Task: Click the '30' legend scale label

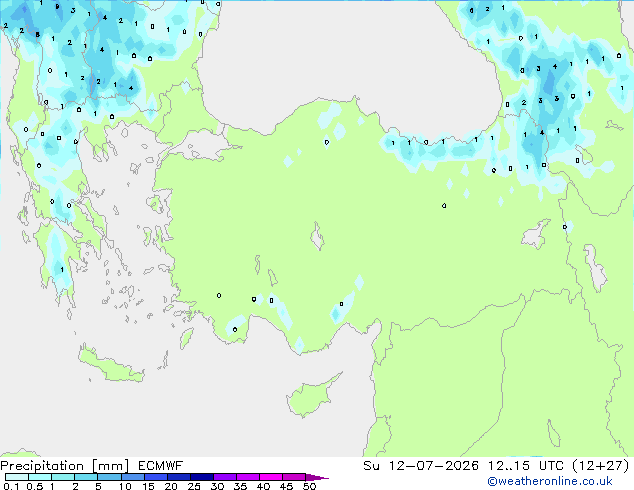Action: pos(217,486)
